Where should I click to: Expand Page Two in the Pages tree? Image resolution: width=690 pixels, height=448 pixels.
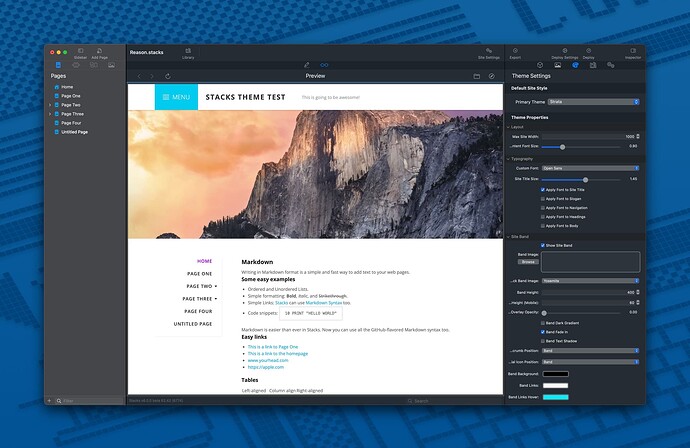click(50, 105)
